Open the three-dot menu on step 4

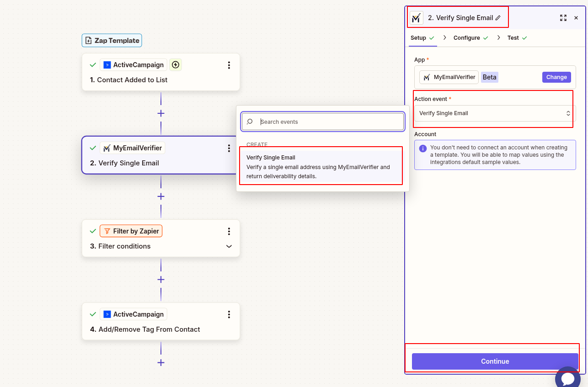pyautogui.click(x=229, y=314)
